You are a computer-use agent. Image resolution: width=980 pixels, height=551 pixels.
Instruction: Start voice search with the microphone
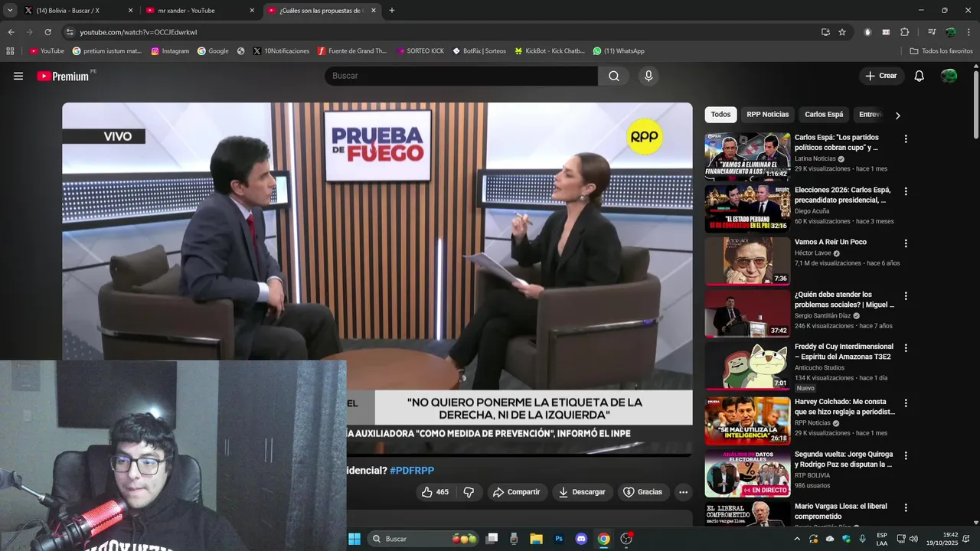(x=648, y=76)
